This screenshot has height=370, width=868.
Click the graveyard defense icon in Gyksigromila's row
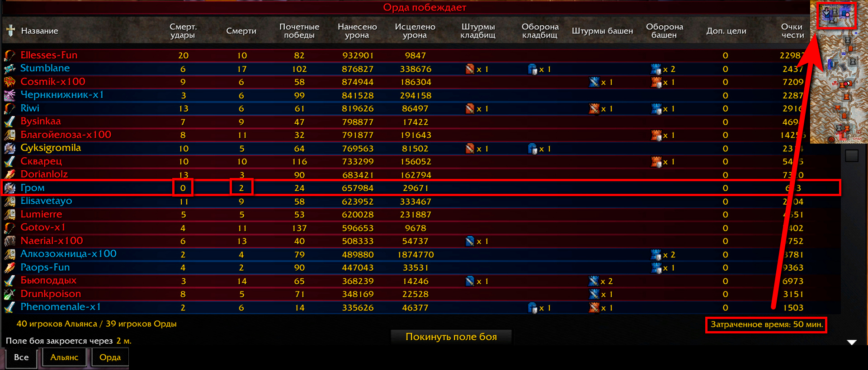coord(533,149)
